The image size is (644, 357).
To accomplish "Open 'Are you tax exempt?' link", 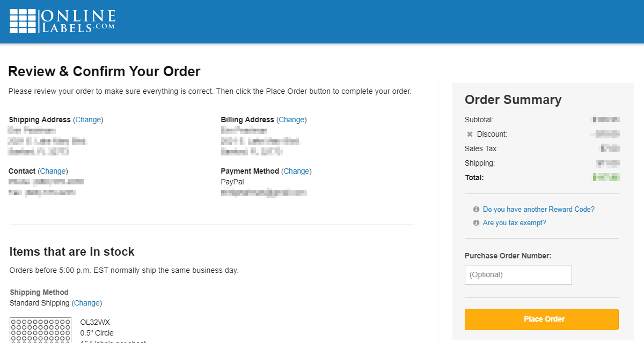I will [x=514, y=223].
